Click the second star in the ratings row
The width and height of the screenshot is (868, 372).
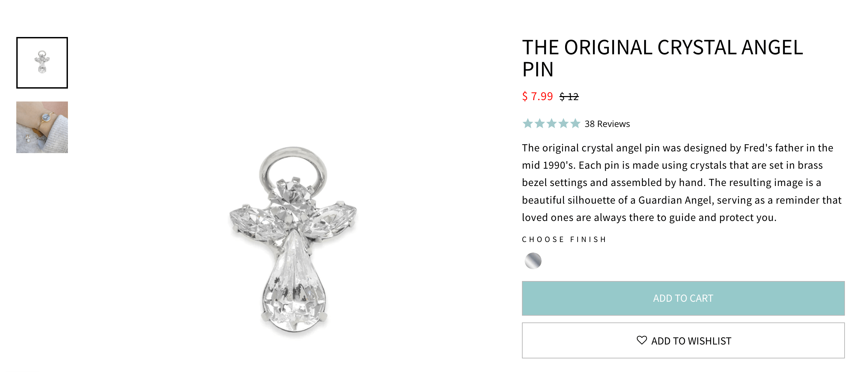coord(540,124)
